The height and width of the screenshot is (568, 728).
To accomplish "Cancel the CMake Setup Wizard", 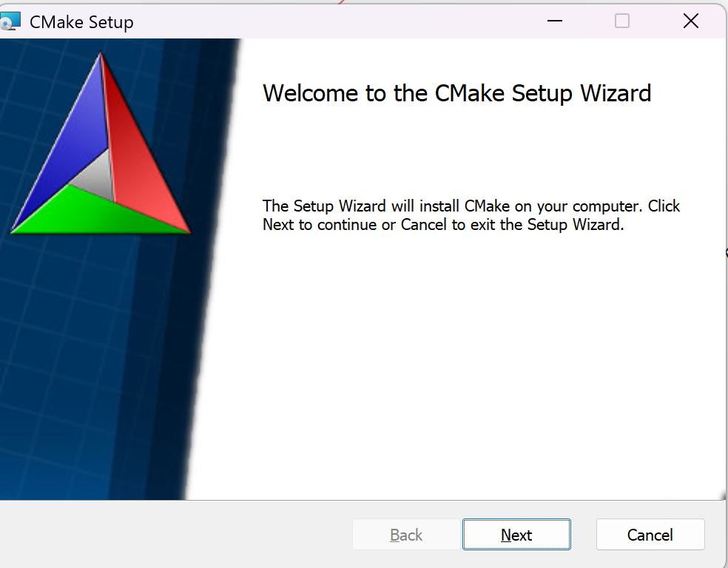I will [650, 535].
